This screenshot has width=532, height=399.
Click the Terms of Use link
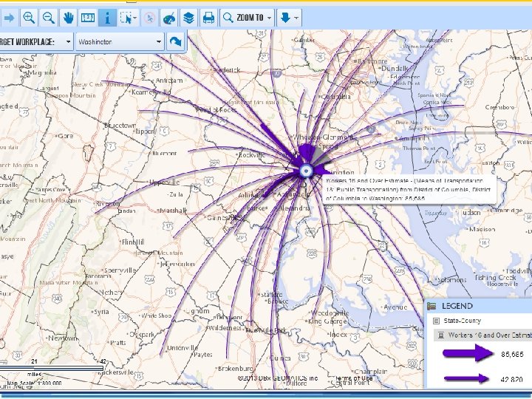coord(354,378)
